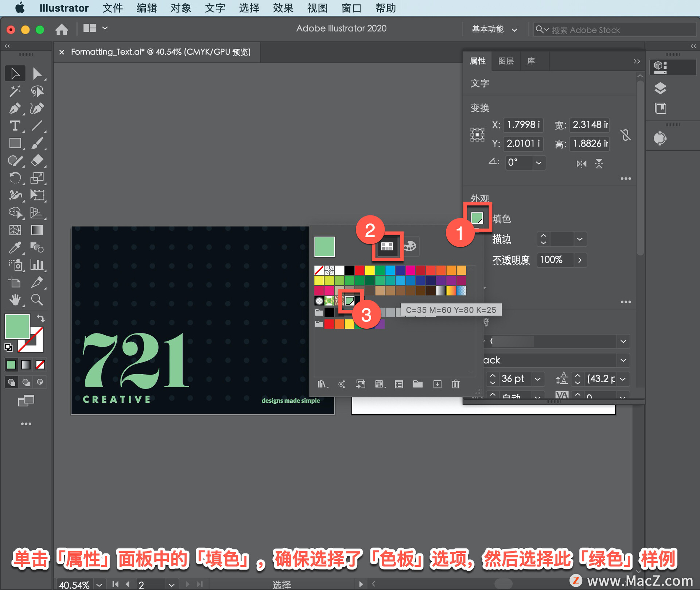Choose the Magic Wand tool
The width and height of the screenshot is (700, 590).
[15, 91]
